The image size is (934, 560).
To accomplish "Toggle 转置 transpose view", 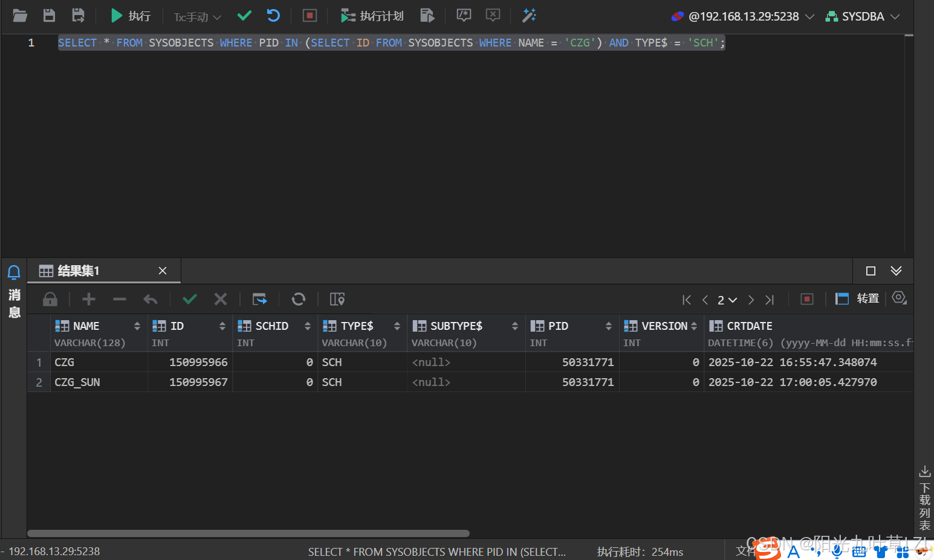I will click(x=857, y=298).
